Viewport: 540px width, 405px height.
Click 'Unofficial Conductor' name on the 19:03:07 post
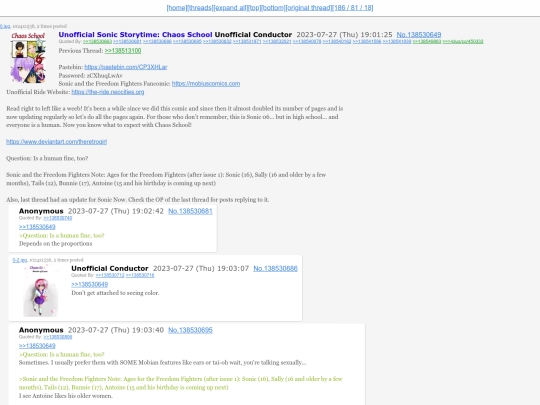[110, 268]
